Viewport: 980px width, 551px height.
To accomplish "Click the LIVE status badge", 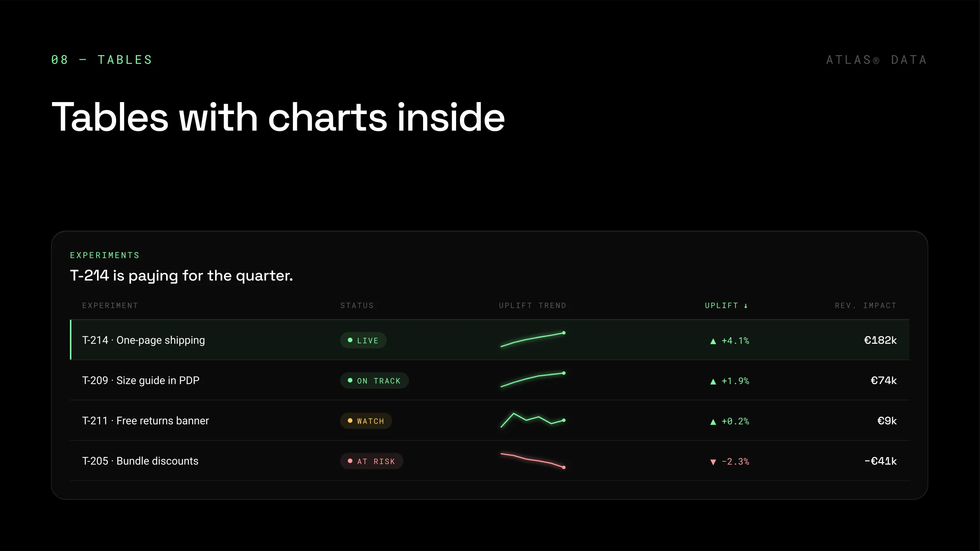I will [x=363, y=340].
